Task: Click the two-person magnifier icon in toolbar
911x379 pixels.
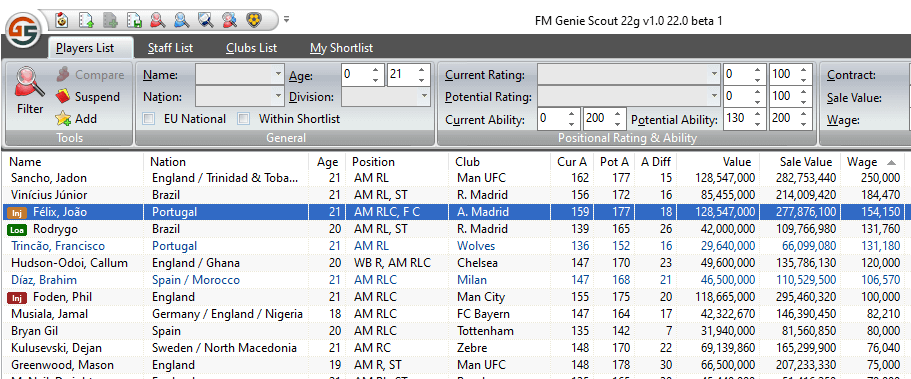Action: 229,20
